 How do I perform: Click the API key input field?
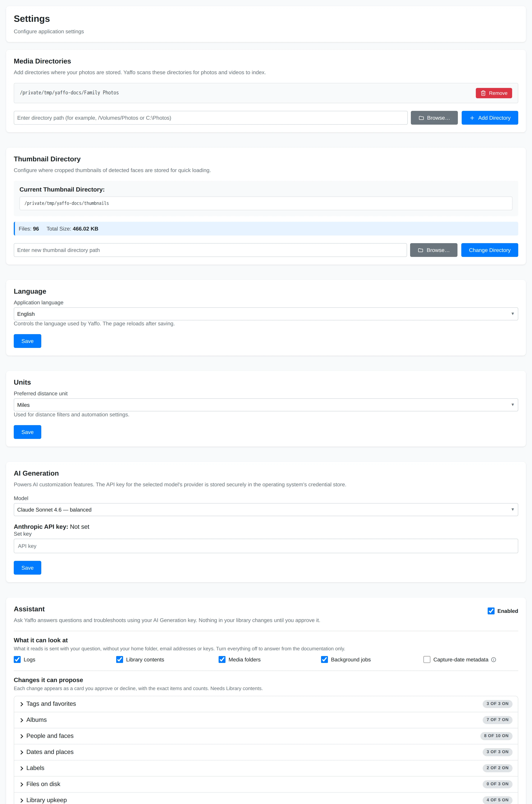[266, 546]
